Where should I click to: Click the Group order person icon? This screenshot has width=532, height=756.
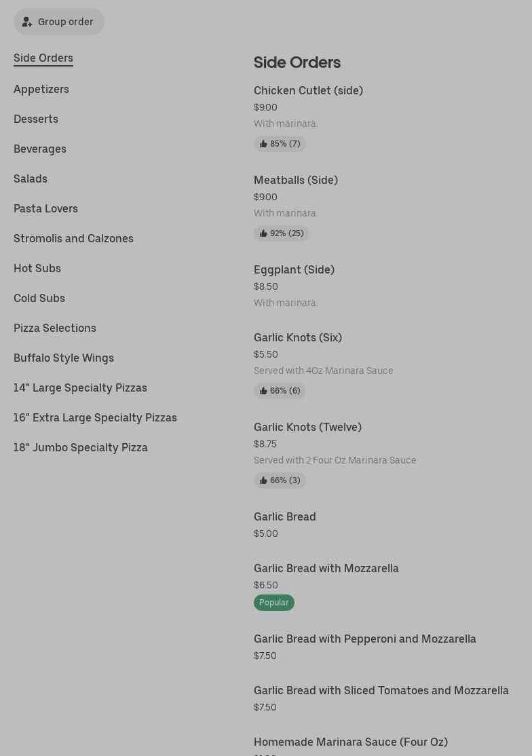pyautogui.click(x=27, y=22)
